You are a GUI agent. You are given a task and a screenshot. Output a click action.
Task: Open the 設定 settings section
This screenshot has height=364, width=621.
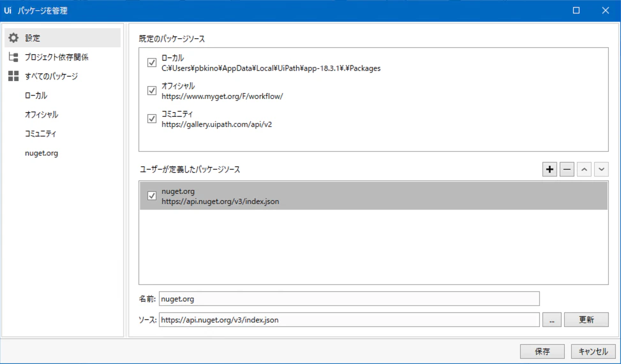pos(63,38)
